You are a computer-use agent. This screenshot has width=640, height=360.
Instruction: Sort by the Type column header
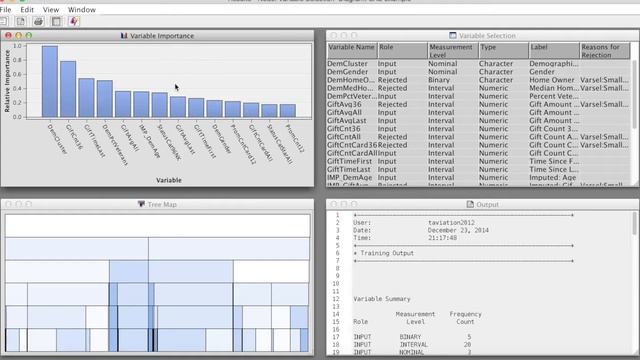pos(503,51)
